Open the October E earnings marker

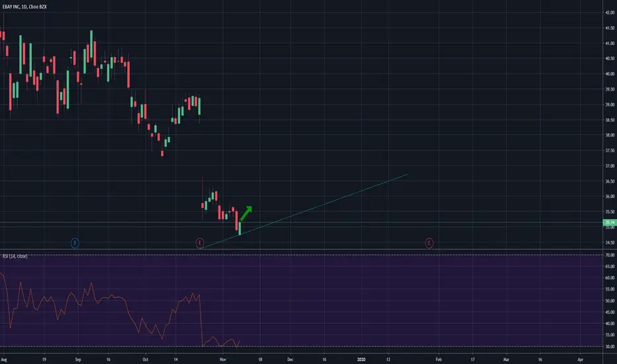[200, 243]
